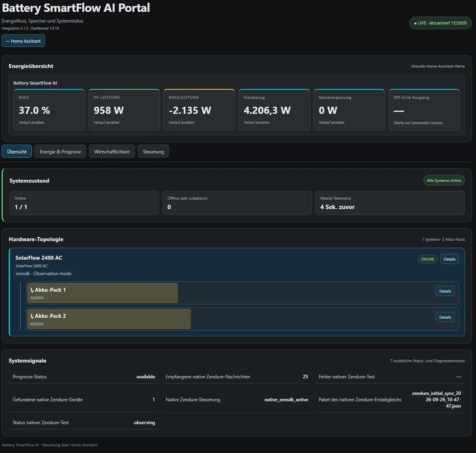The height and width of the screenshot is (453, 476).
Task: Click the 4.206,3 W Netzbezug value
Action: 267,110
